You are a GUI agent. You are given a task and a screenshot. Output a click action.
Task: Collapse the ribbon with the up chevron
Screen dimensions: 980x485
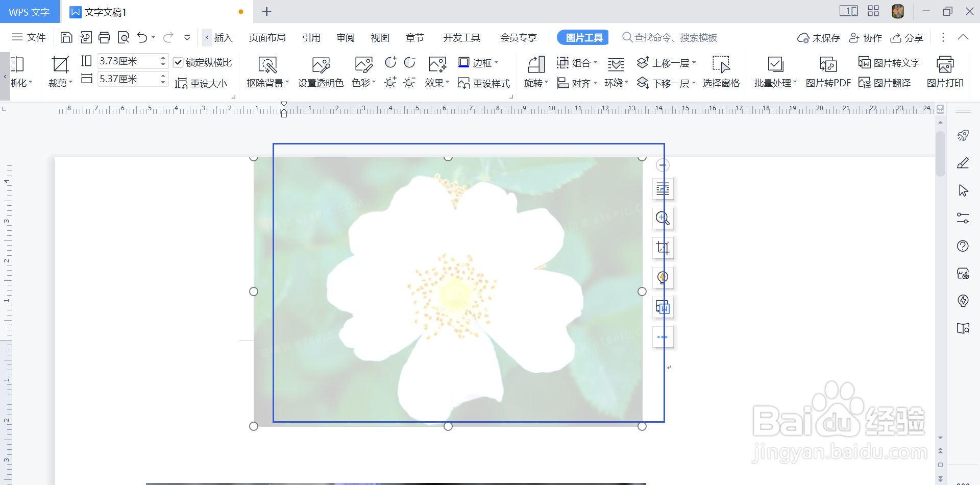point(963,37)
